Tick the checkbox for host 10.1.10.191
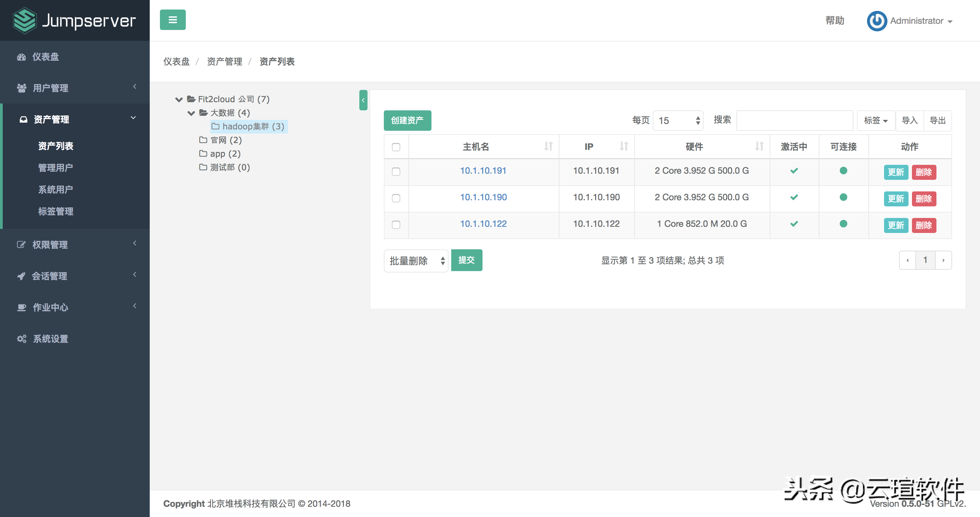 (396, 171)
